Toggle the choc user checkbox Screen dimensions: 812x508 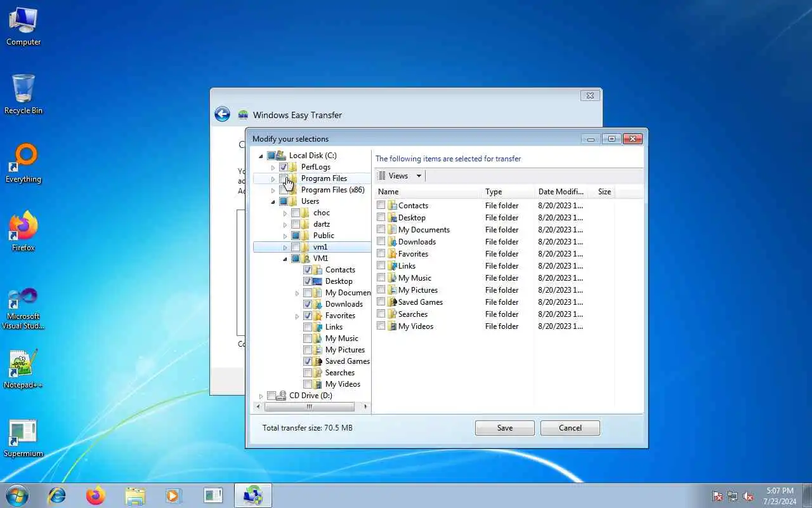(296, 213)
